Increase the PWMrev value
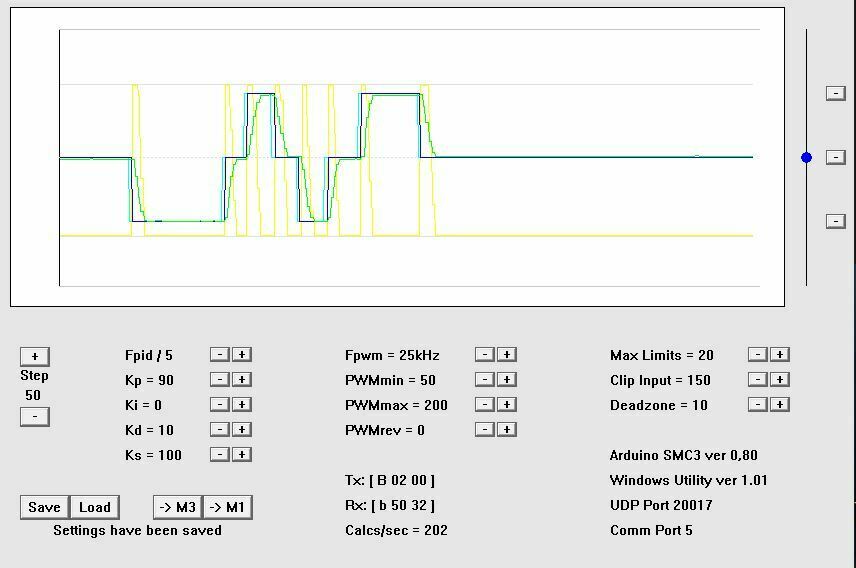Screen dimensions: 856x568 (507, 430)
